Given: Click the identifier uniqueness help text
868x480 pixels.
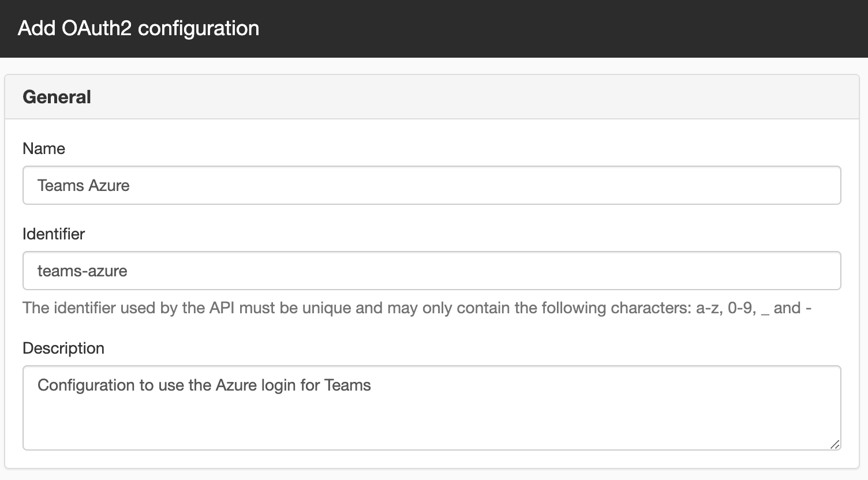Looking at the screenshot, I should click(417, 307).
